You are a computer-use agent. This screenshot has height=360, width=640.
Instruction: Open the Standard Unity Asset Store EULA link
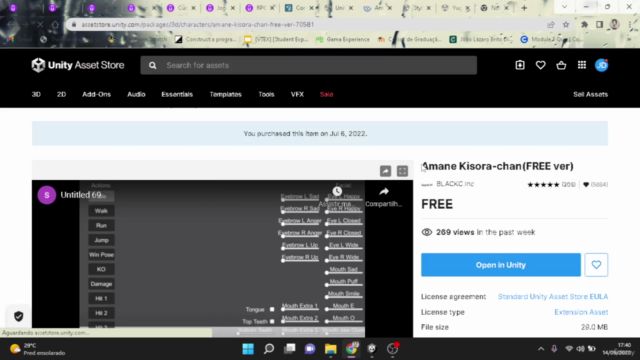pyautogui.click(x=553, y=297)
